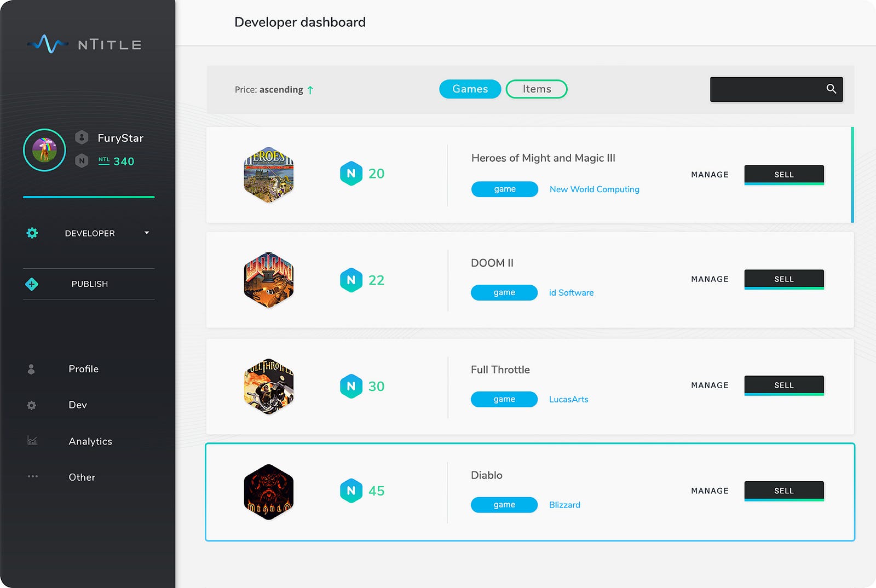The height and width of the screenshot is (588, 876).
Task: Click the Dev gear icon
Action: (x=32, y=405)
